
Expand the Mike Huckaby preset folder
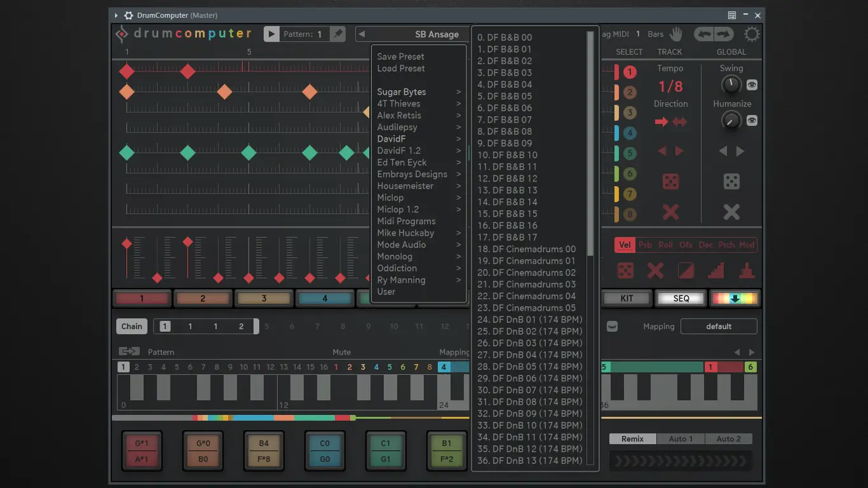tap(419, 233)
